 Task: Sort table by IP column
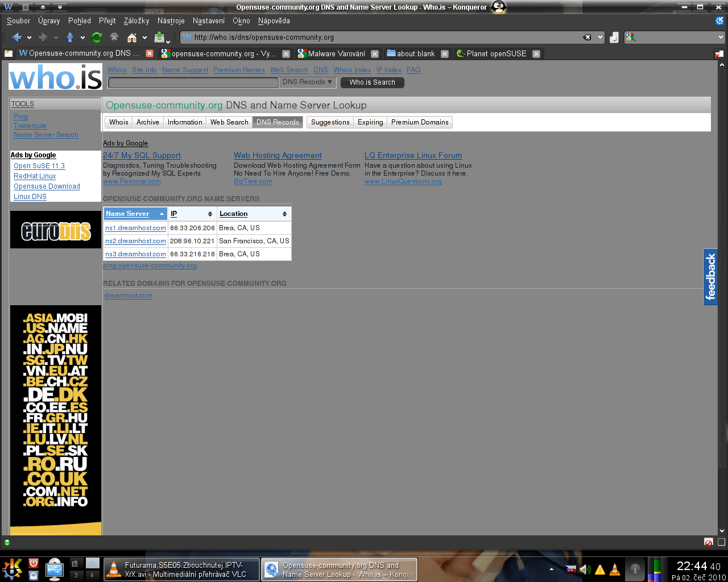[192, 214]
